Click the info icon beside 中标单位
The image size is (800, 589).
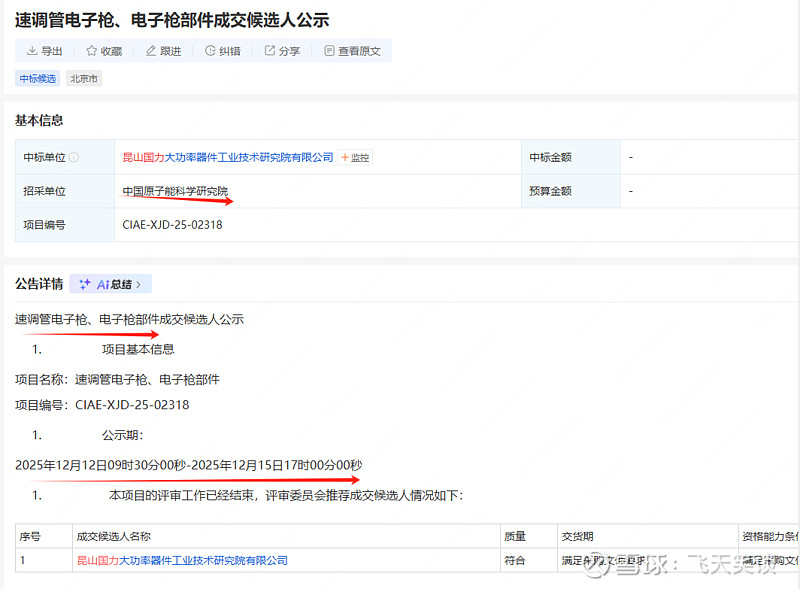pos(73,158)
